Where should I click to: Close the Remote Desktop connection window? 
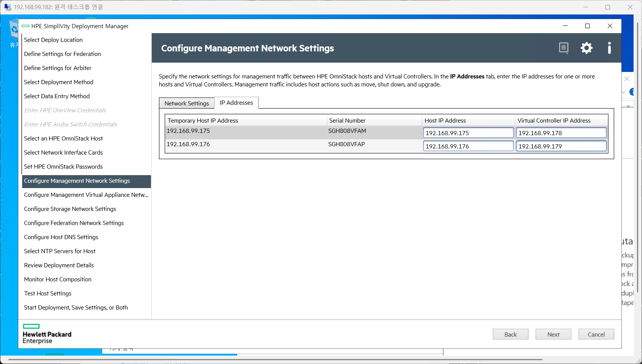(x=630, y=7)
